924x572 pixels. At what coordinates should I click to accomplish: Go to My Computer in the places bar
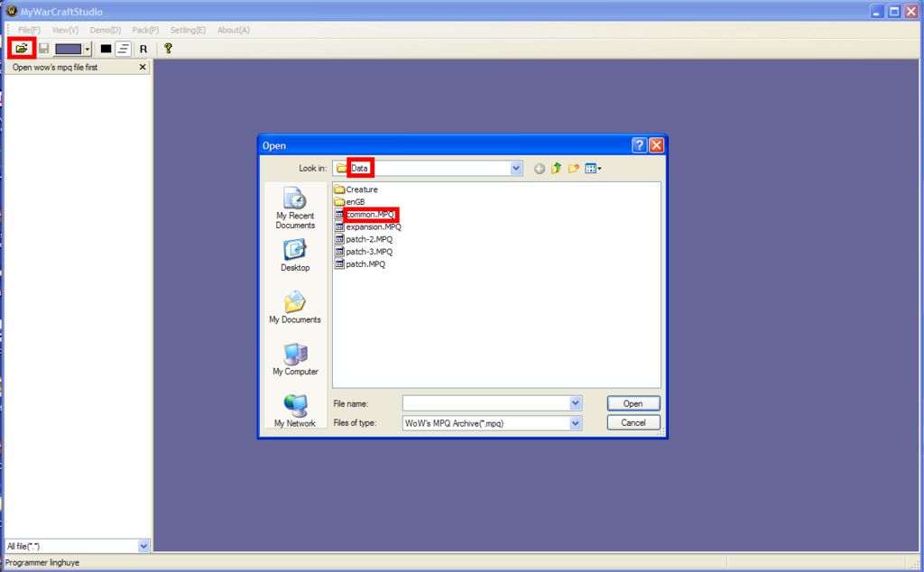tap(295, 359)
